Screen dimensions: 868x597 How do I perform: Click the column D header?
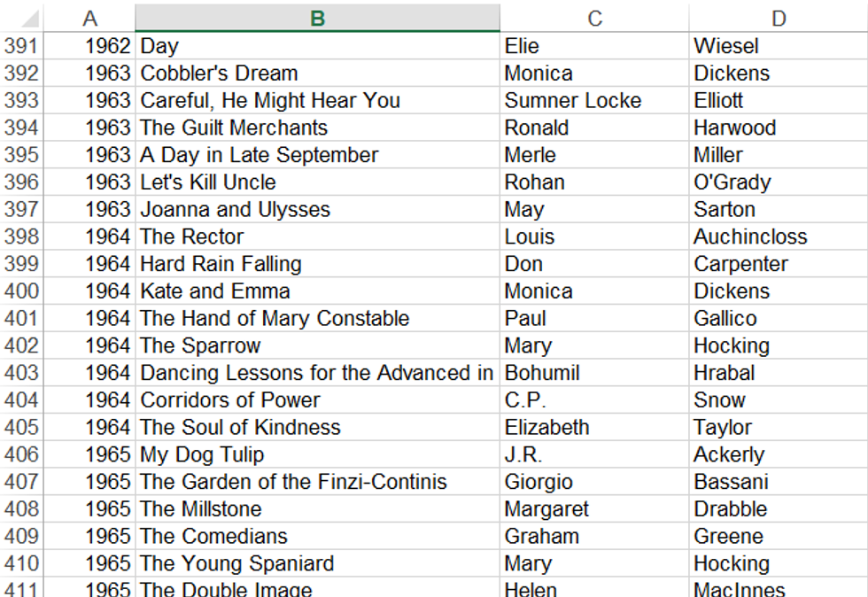pos(778,18)
